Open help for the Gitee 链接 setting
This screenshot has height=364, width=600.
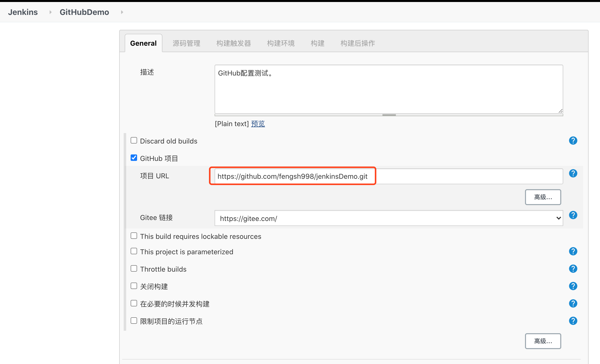tap(573, 215)
